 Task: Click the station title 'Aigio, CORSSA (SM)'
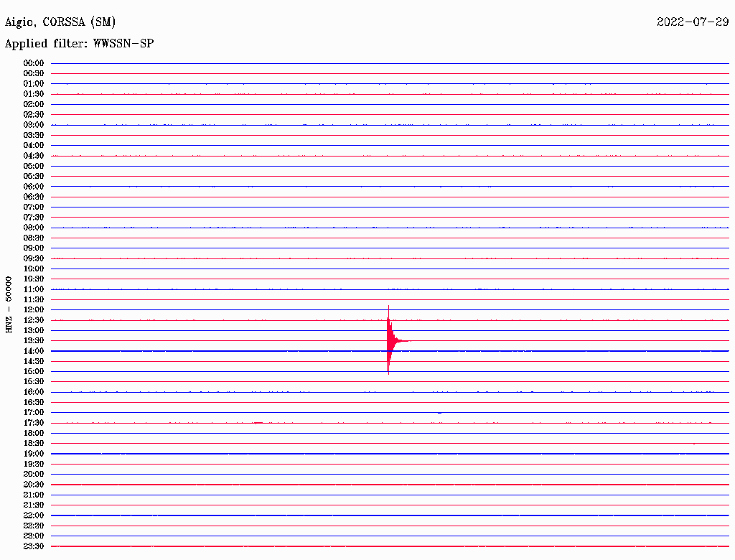[60, 22]
